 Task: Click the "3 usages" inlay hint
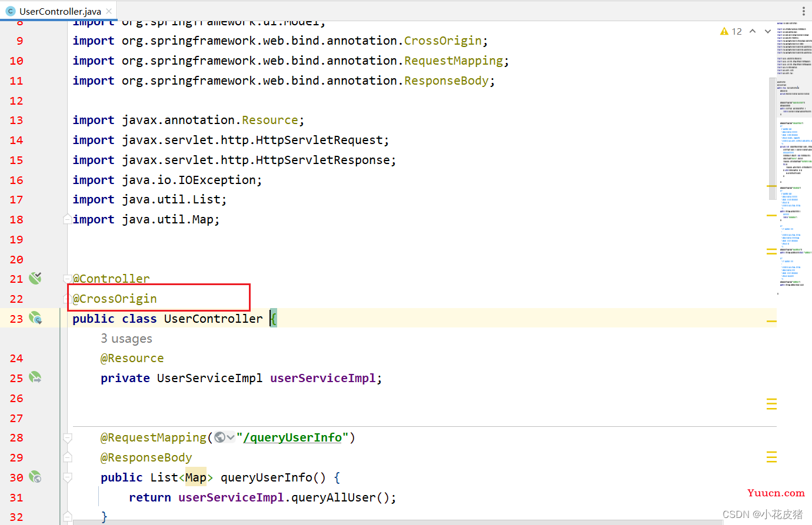[127, 339]
